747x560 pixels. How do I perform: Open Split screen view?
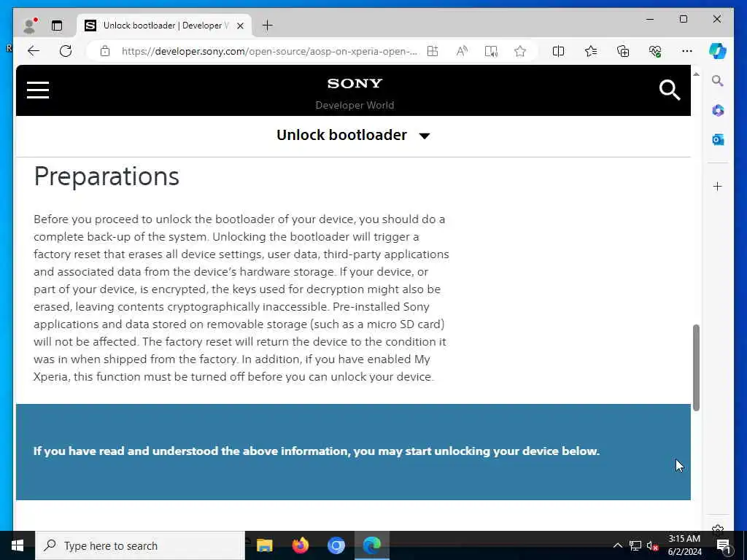pyautogui.click(x=558, y=51)
